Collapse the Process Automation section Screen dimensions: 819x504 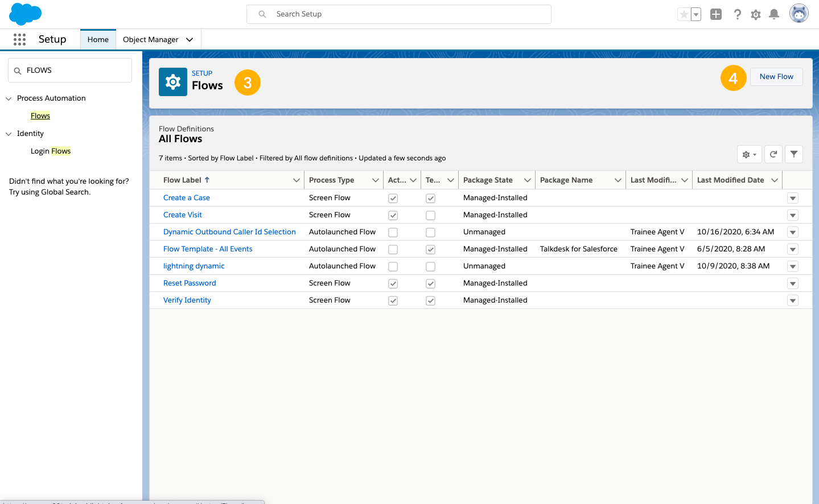(x=8, y=98)
